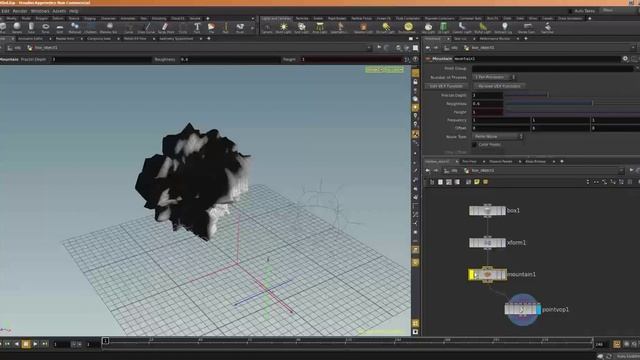This screenshot has width=640, height=360.
Task: Toggle the Color Points checkbox
Action: tap(474, 144)
